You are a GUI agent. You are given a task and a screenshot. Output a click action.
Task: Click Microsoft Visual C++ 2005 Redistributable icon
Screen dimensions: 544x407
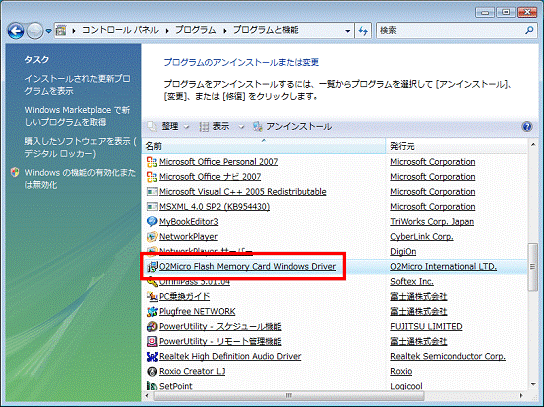[x=152, y=192]
